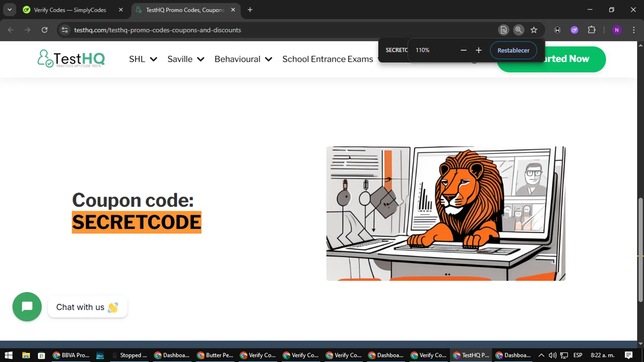The image size is (644, 362).
Task: View site information icon in address bar
Action: point(65,30)
